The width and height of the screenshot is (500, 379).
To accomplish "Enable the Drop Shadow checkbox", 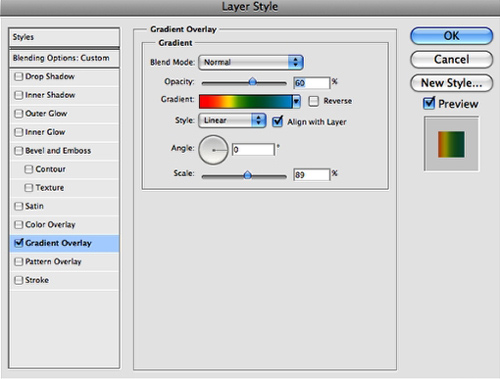I will [18, 77].
